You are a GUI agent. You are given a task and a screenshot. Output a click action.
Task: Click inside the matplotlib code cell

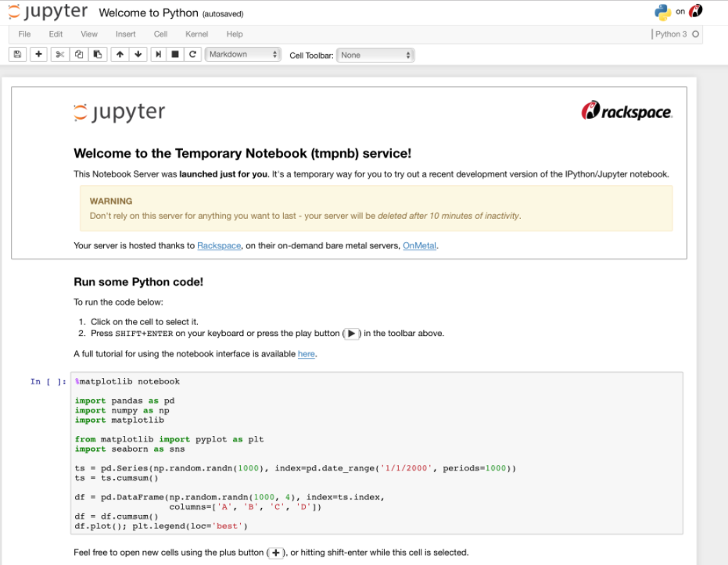[x=377, y=453]
